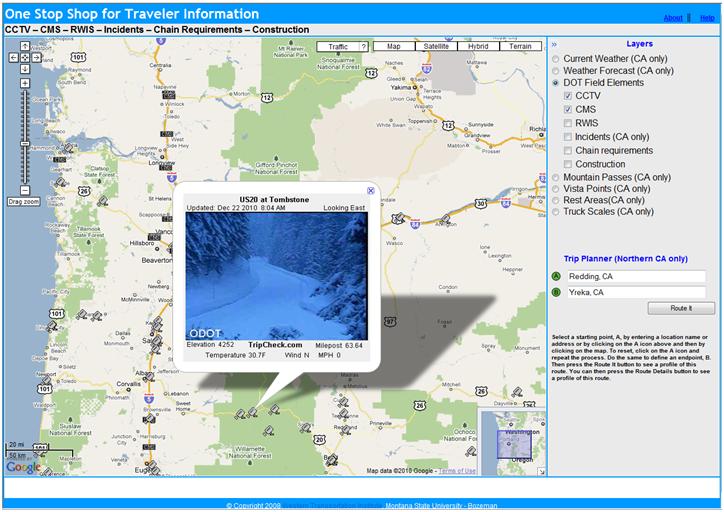Pan the map down with arrow button
Viewport: 724px width, 512px height.
(x=25, y=69)
